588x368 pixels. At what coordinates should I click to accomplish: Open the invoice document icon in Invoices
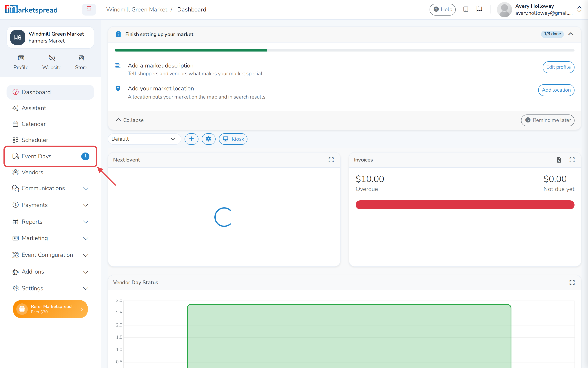coord(559,160)
